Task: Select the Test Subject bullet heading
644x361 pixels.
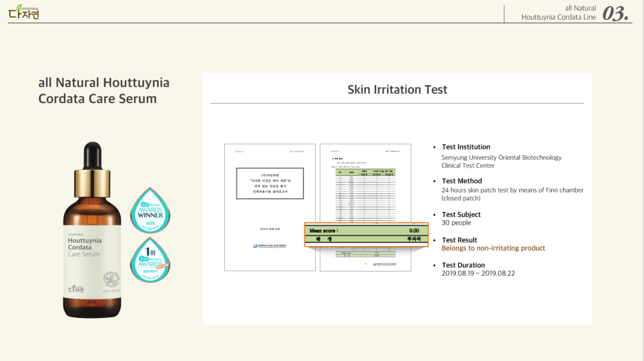Action: tap(461, 215)
